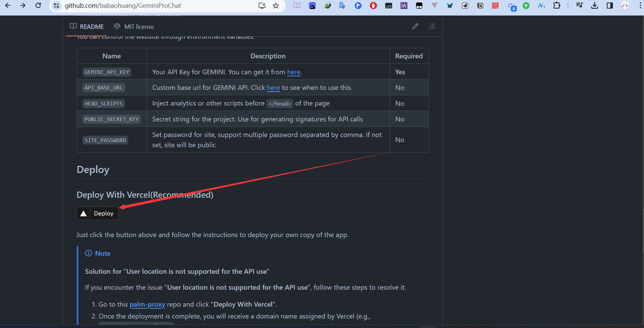Screen dimensions: 644x328
Task: Click the 'Deploy' section heading
Action: pos(93,170)
